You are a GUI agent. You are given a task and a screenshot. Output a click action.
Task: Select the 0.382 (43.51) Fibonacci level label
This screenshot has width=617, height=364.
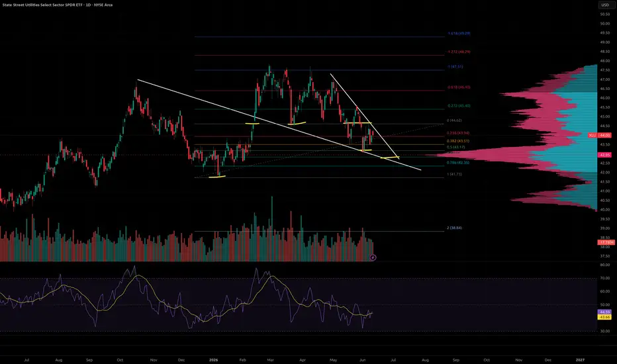click(x=457, y=141)
